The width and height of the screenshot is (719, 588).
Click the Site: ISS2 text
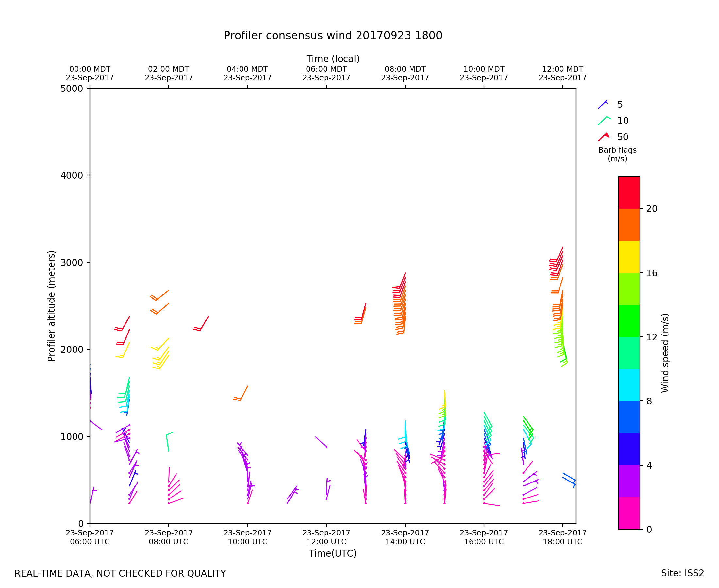tap(682, 573)
